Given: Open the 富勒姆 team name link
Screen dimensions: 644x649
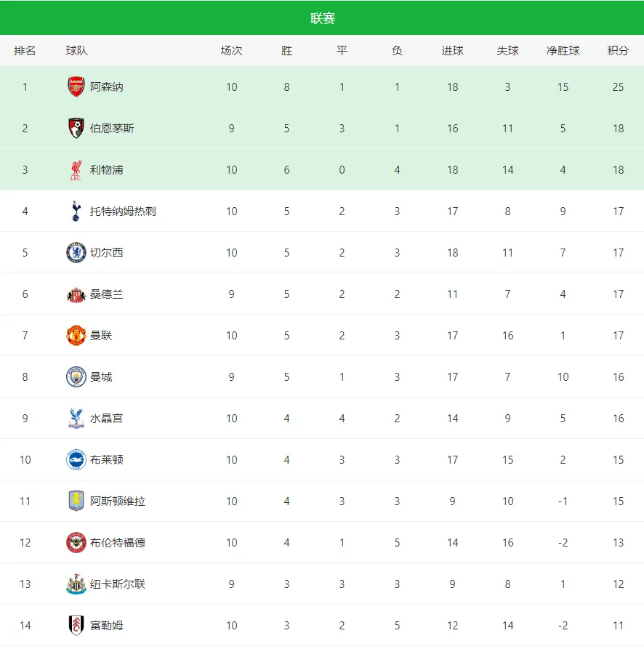Looking at the screenshot, I should [106, 626].
